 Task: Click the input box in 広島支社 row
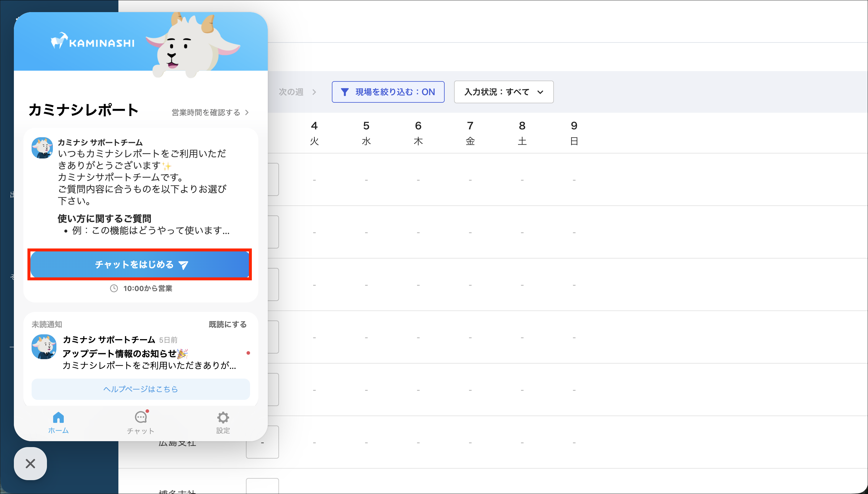tap(262, 442)
